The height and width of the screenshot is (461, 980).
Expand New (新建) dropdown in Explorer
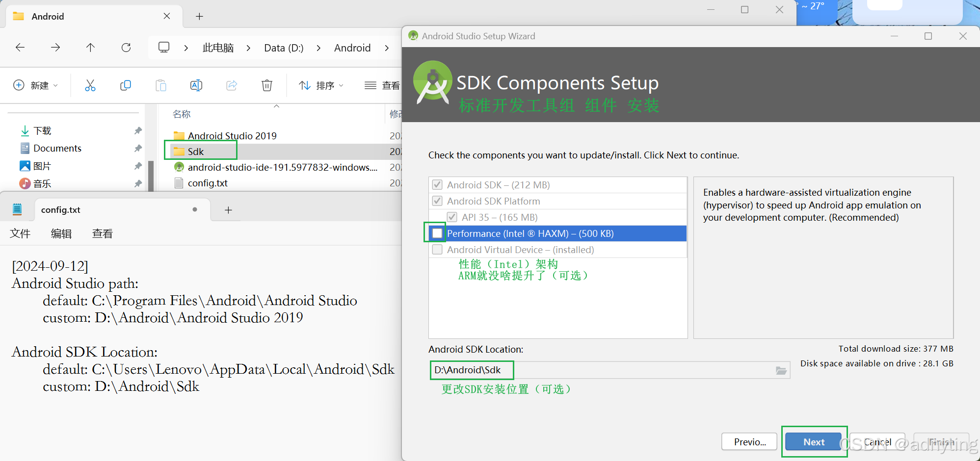pyautogui.click(x=36, y=85)
